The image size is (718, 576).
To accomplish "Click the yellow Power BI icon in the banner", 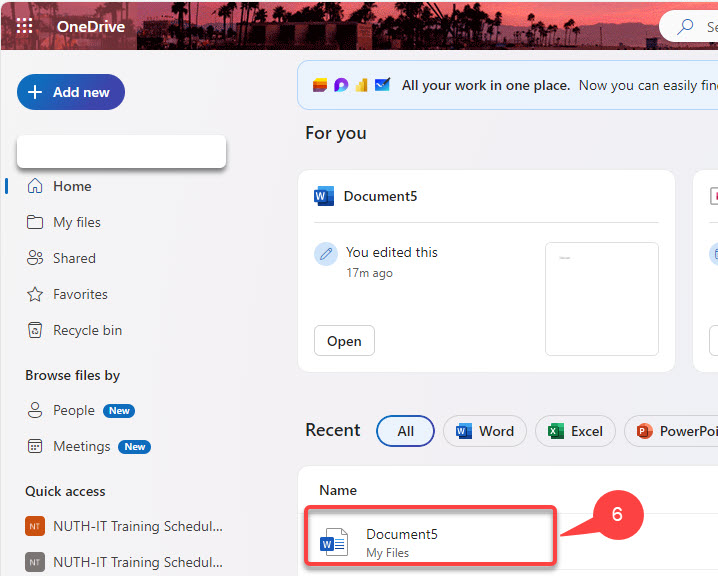I will (361, 85).
